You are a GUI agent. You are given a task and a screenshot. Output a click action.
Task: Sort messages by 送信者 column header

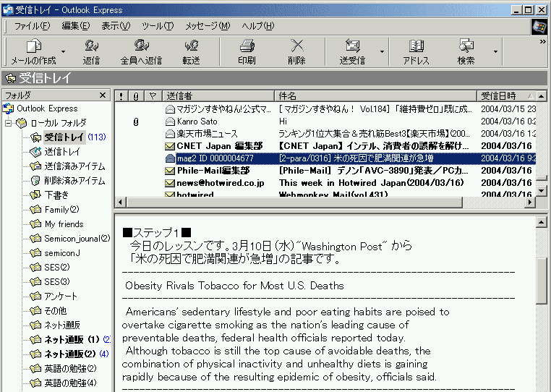tap(217, 95)
